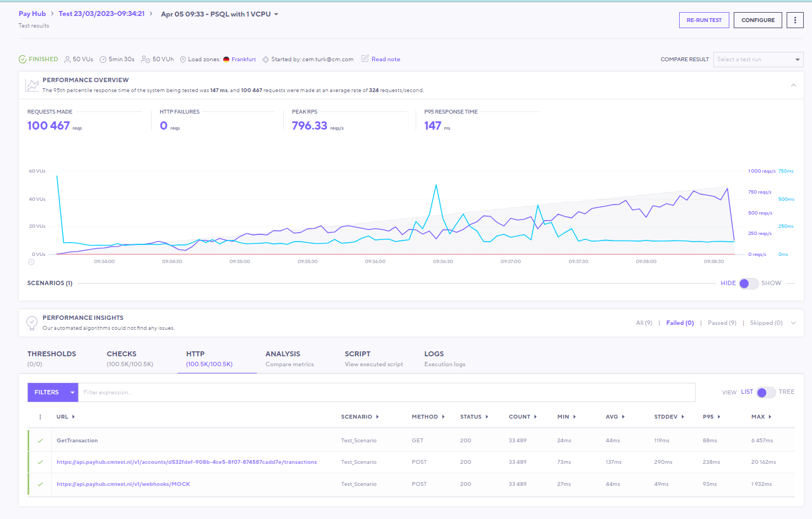
Task: Open the HTTP table column options dots
Action: pos(40,417)
